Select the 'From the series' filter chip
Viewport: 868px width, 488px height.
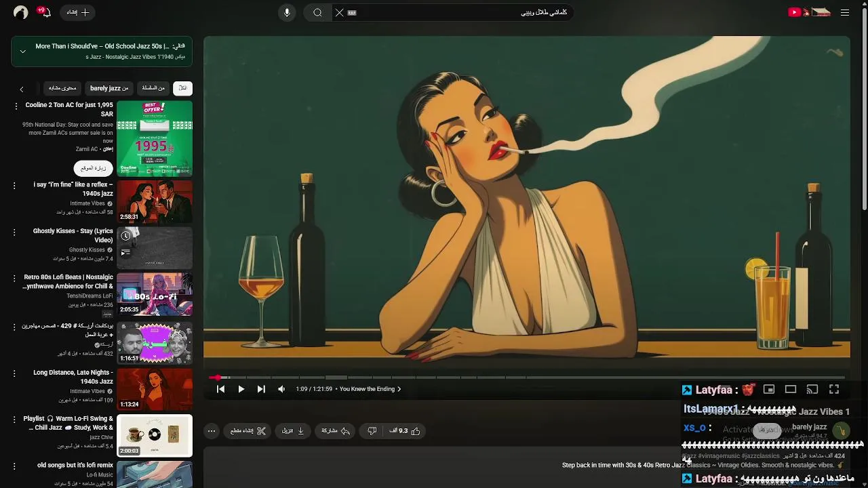click(153, 88)
